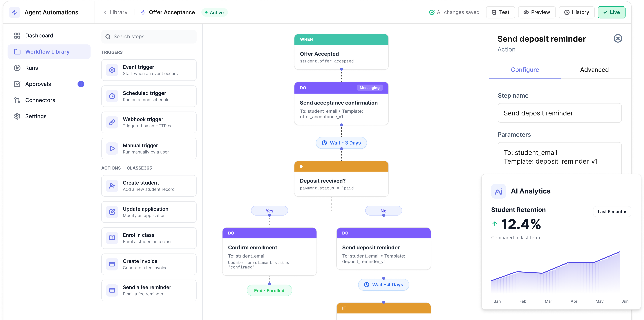Pick the Send a fee reminder icon
Viewport: 644px width, 320px height.
[x=112, y=290]
